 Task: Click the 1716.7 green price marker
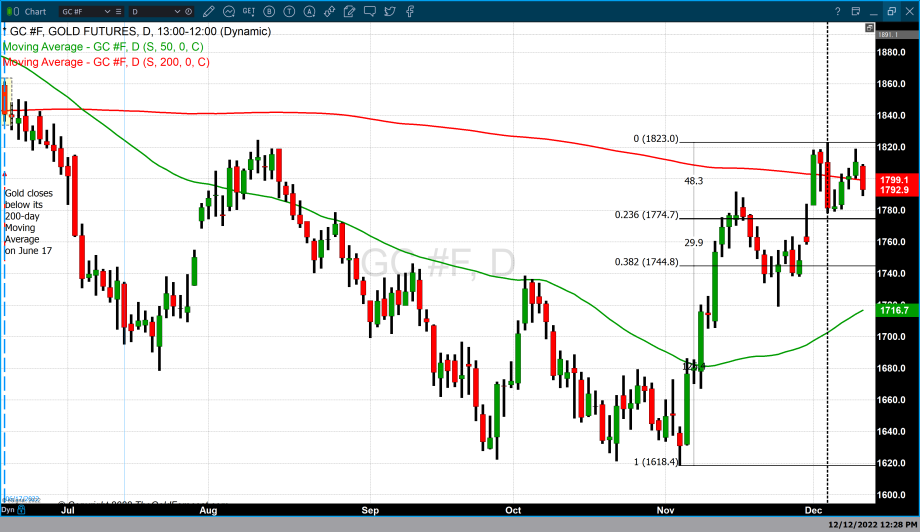pyautogui.click(x=892, y=311)
